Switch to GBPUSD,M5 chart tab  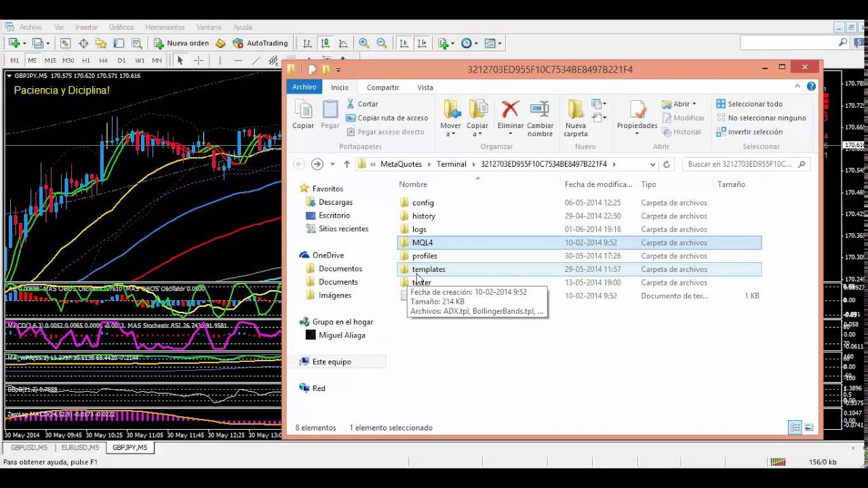(29, 448)
